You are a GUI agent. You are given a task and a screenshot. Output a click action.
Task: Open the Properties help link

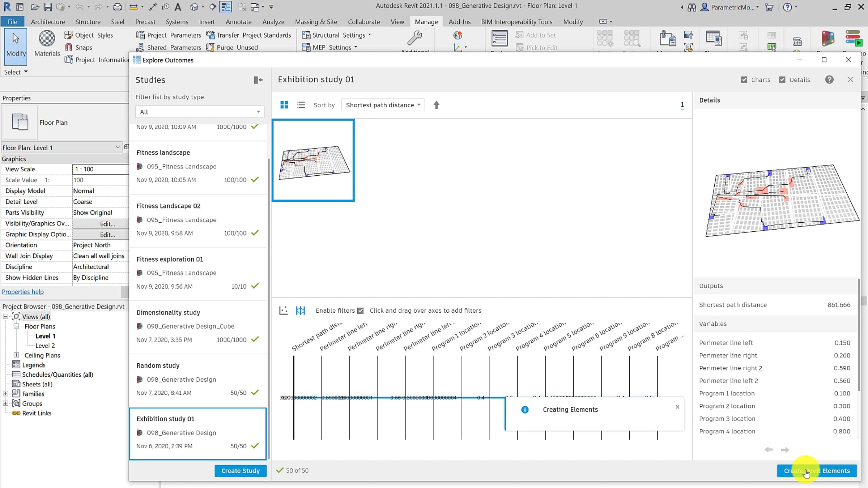[x=23, y=292]
